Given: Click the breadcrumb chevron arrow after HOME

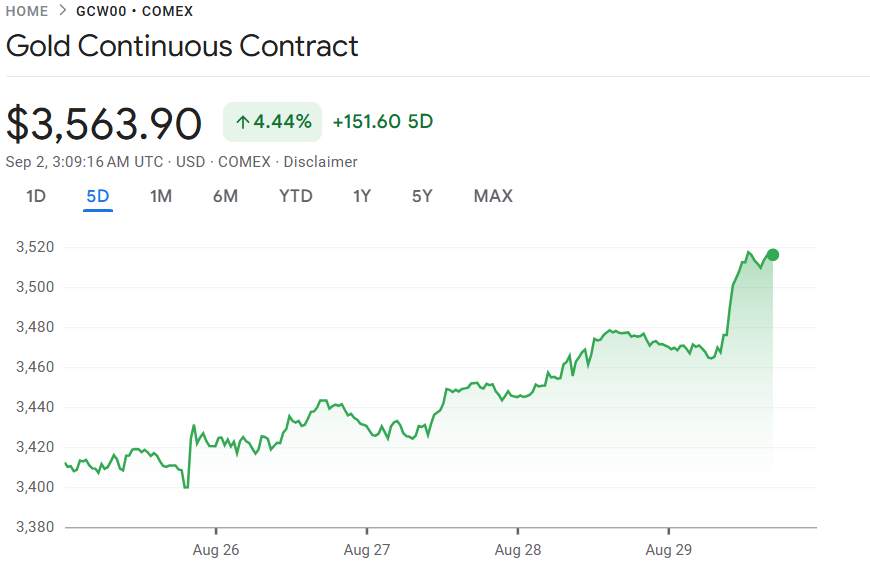Looking at the screenshot, I should [x=63, y=11].
